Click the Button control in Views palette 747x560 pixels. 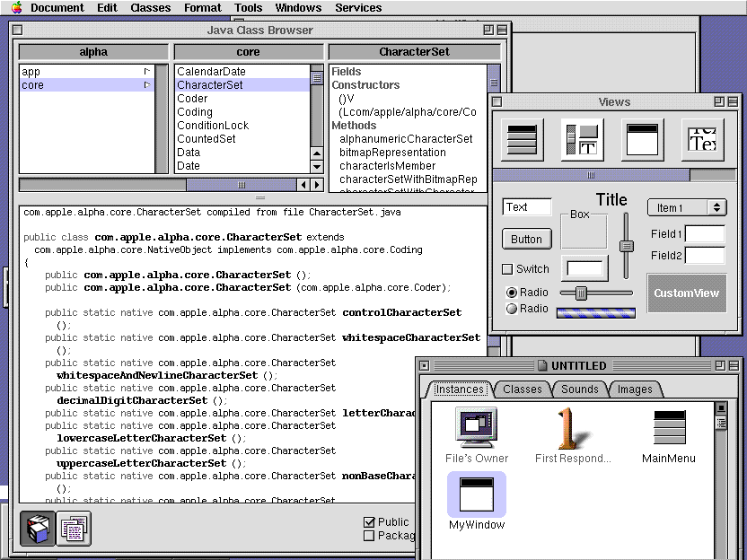coord(527,239)
